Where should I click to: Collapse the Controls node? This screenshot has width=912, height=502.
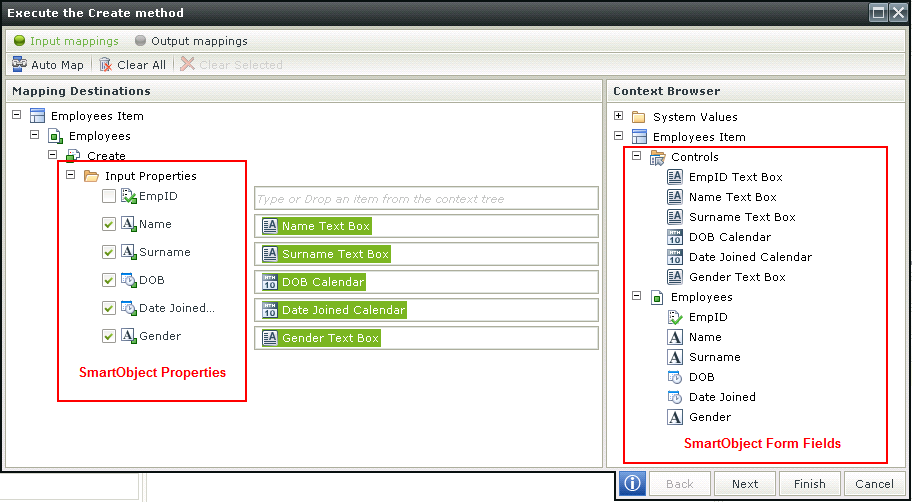[x=637, y=156]
